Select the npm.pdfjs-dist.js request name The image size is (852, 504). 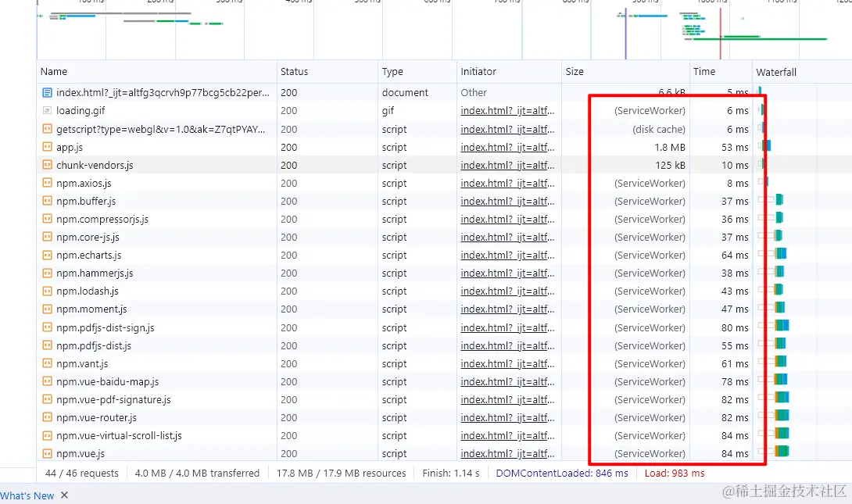point(94,346)
